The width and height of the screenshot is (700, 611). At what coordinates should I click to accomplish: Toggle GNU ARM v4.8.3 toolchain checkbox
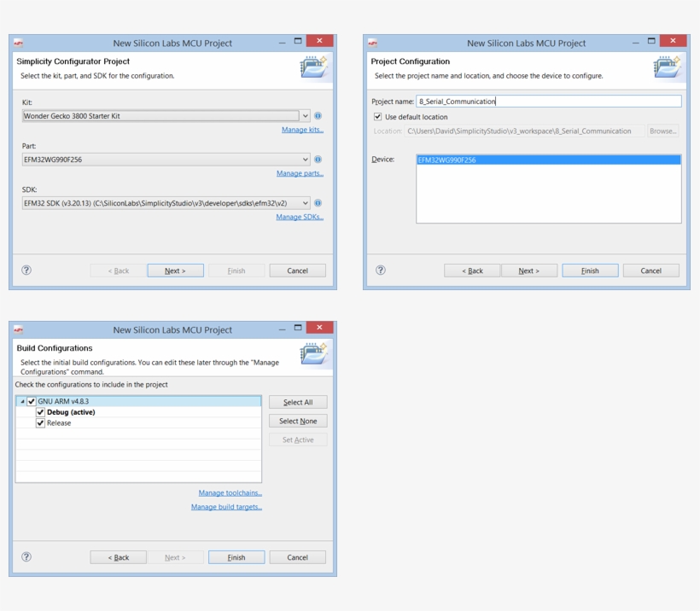(x=32, y=401)
